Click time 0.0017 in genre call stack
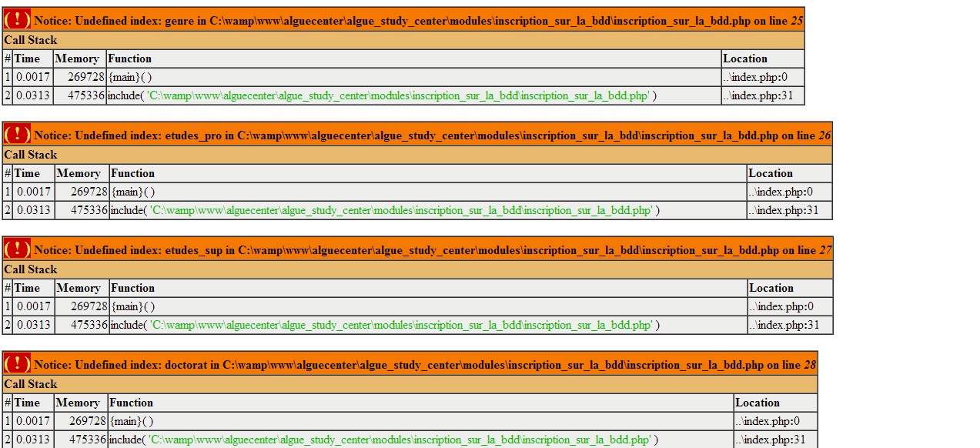 [x=32, y=77]
